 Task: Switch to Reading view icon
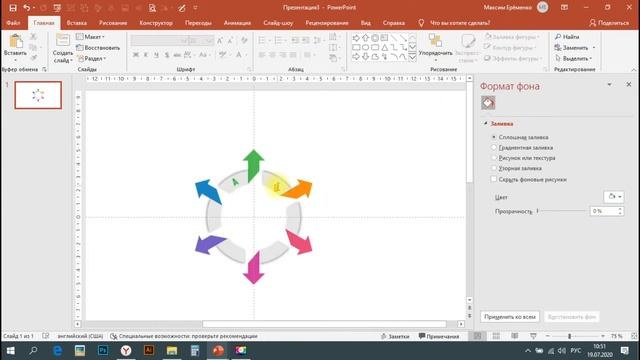click(x=515, y=336)
